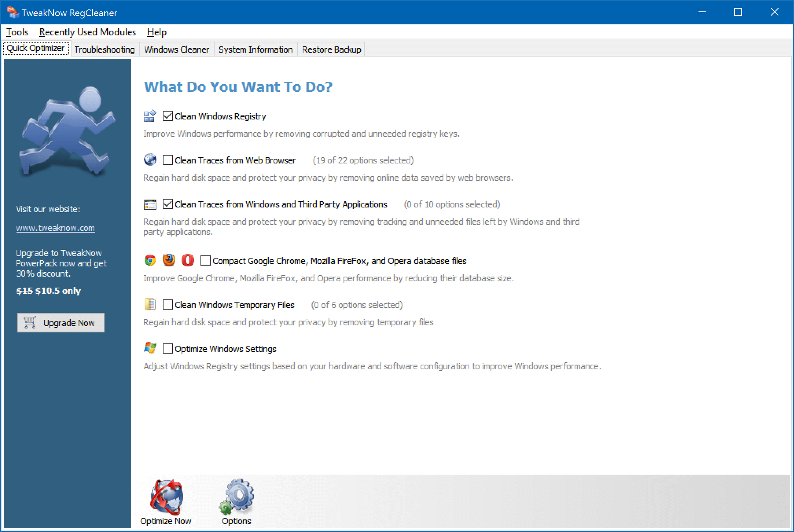
Task: Click the Clean Windows Registry icon
Action: tap(150, 116)
